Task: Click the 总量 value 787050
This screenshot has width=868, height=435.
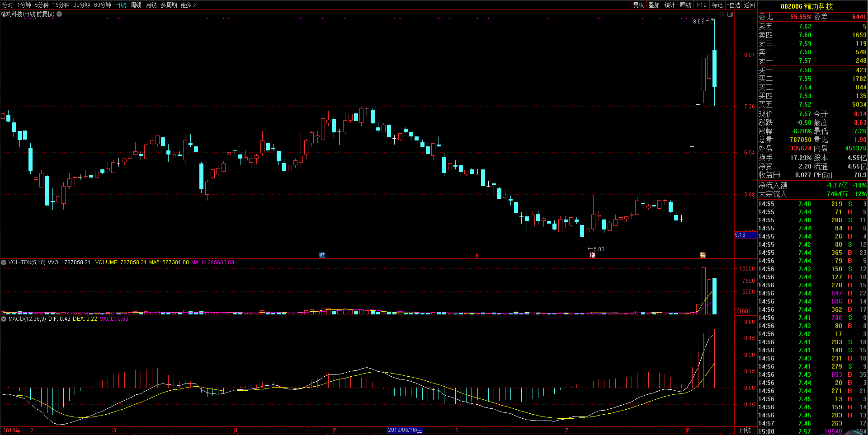Action: click(801, 140)
